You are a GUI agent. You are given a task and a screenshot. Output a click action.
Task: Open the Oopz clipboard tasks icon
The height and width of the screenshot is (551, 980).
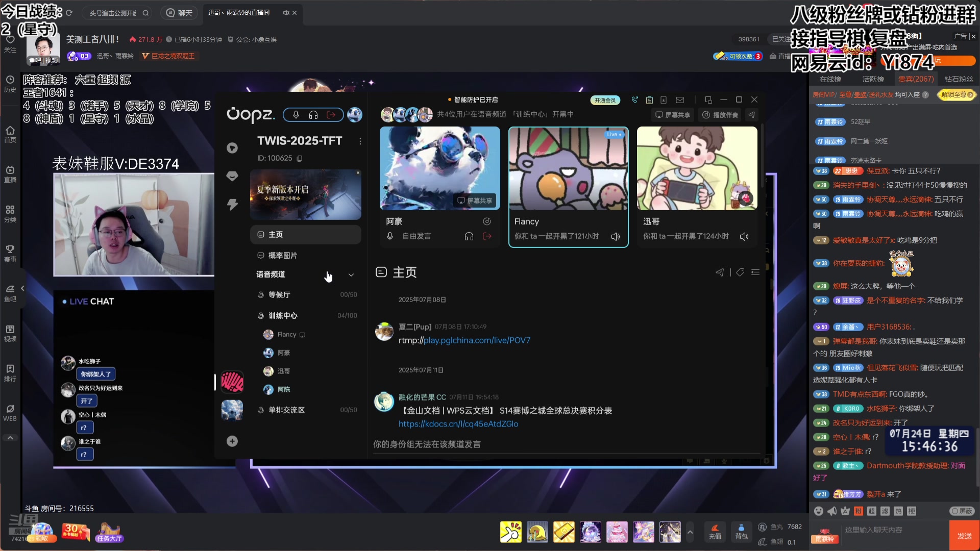coord(649,100)
